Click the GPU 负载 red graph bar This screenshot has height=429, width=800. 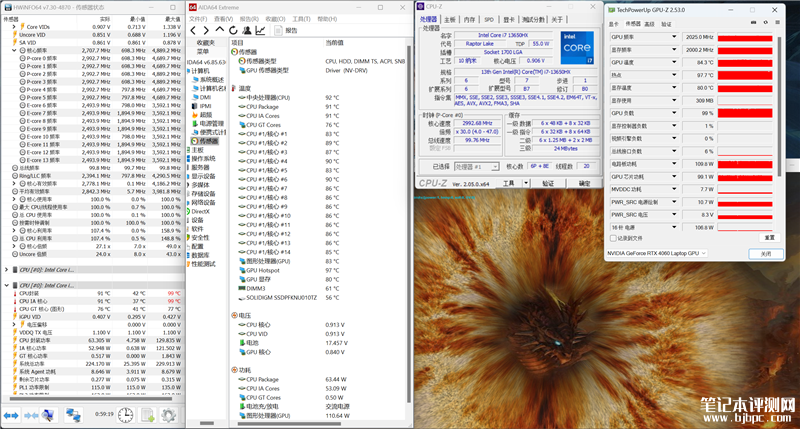click(745, 113)
